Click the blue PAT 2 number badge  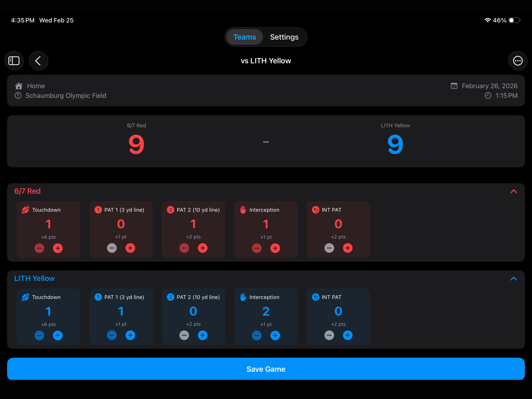(x=170, y=297)
